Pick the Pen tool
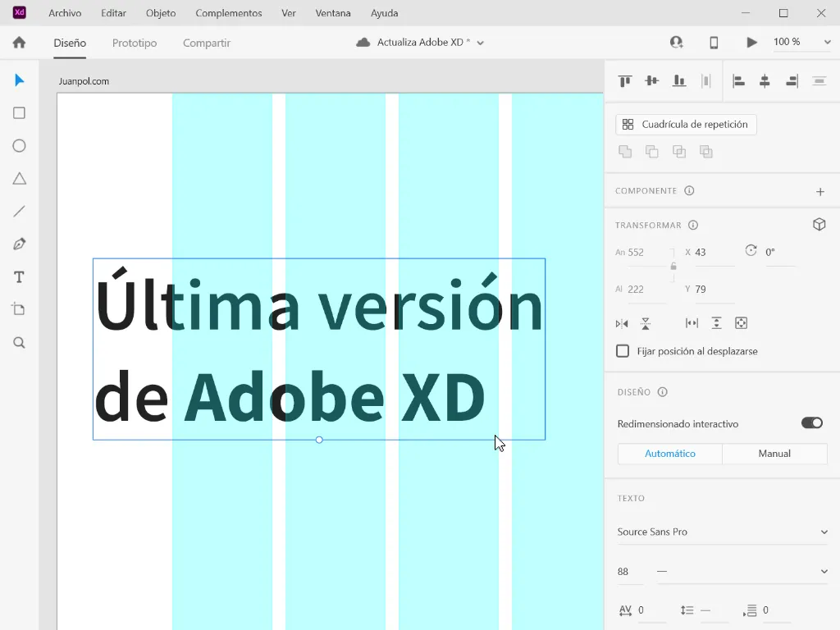The width and height of the screenshot is (840, 630). pyautogui.click(x=20, y=244)
